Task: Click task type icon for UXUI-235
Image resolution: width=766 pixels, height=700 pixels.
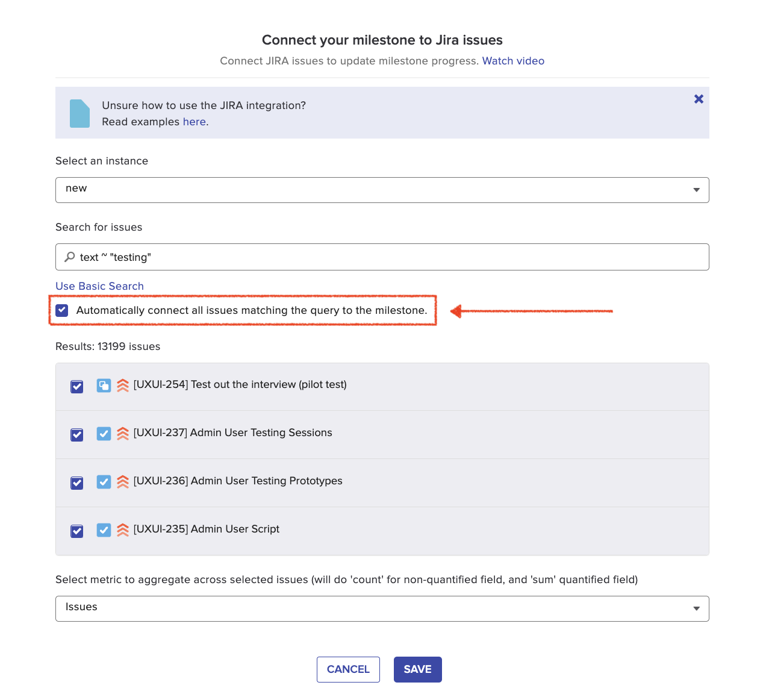Action: point(104,530)
